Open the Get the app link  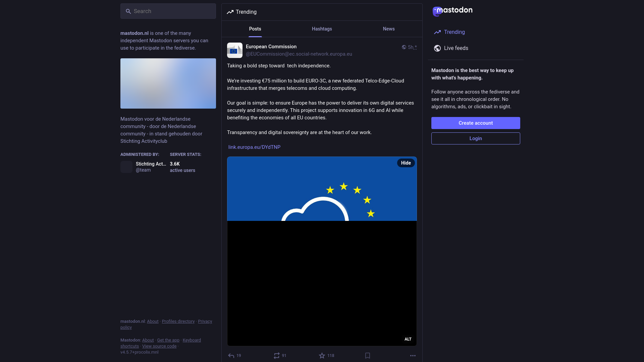(x=168, y=340)
